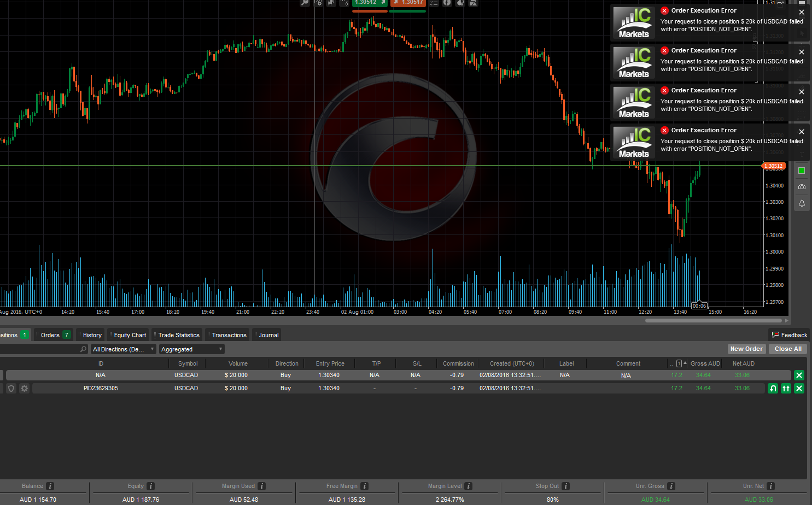Click the Created (UTC+0) column header

512,363
